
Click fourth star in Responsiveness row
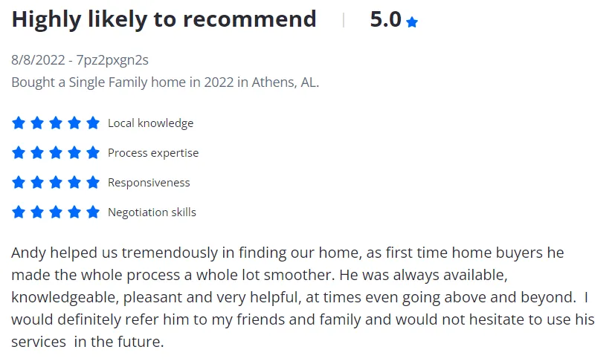(x=74, y=182)
